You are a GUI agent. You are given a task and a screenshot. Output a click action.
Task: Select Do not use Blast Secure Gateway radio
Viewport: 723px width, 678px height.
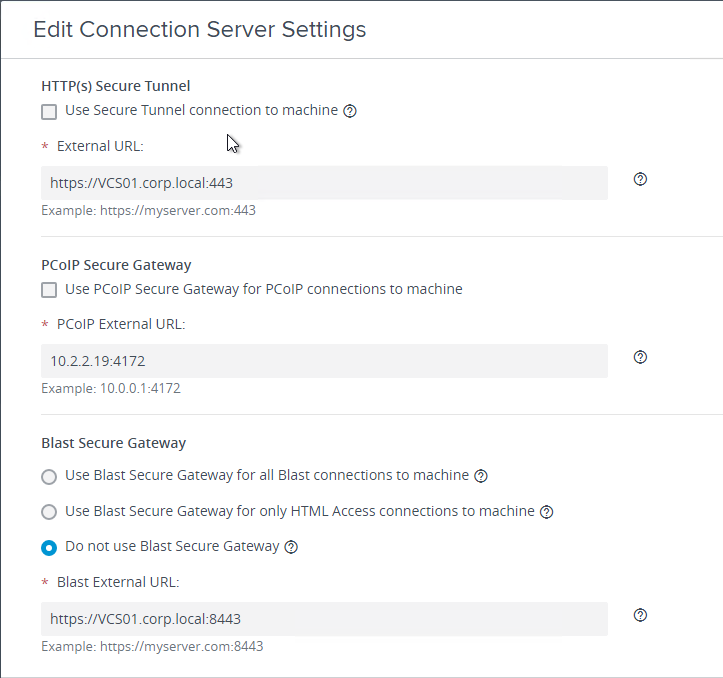(49, 548)
